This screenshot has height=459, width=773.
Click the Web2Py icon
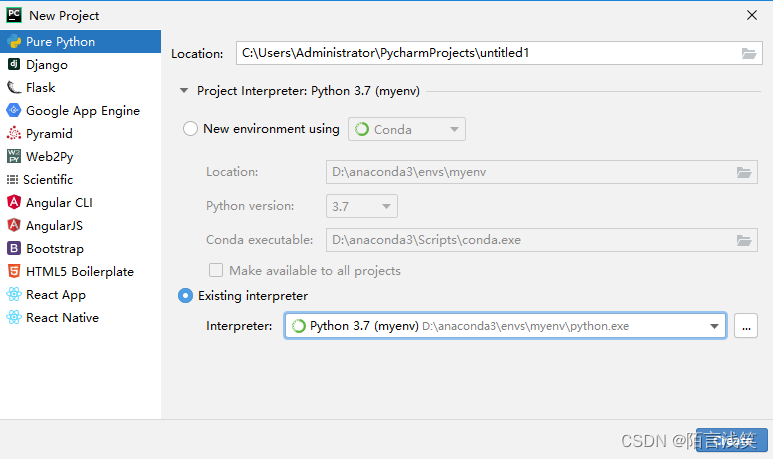pos(14,156)
